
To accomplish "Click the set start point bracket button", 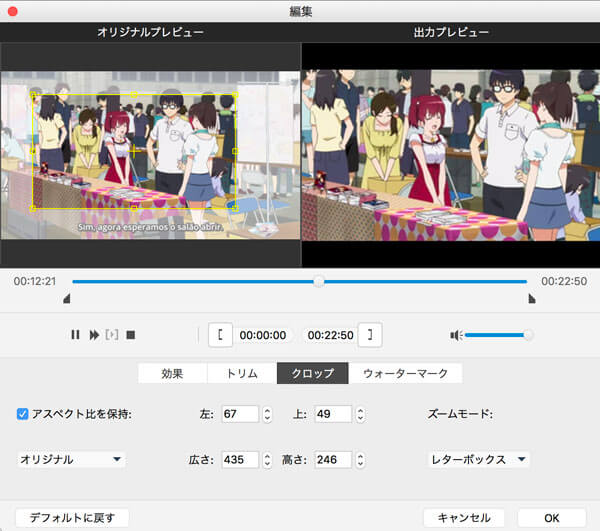I will point(220,335).
